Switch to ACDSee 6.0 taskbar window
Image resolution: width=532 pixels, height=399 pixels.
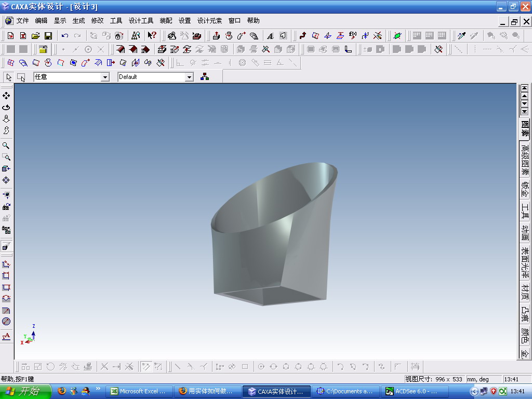point(414,391)
